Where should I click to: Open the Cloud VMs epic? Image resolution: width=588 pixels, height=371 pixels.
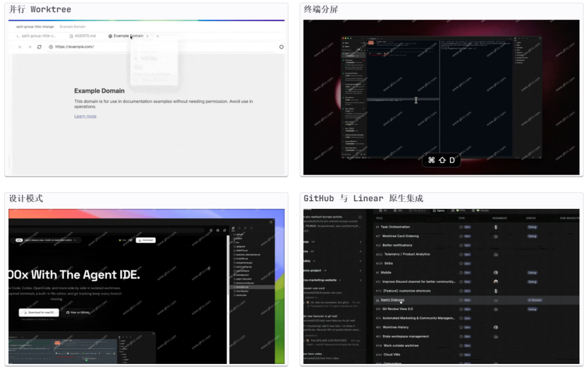[x=392, y=355]
